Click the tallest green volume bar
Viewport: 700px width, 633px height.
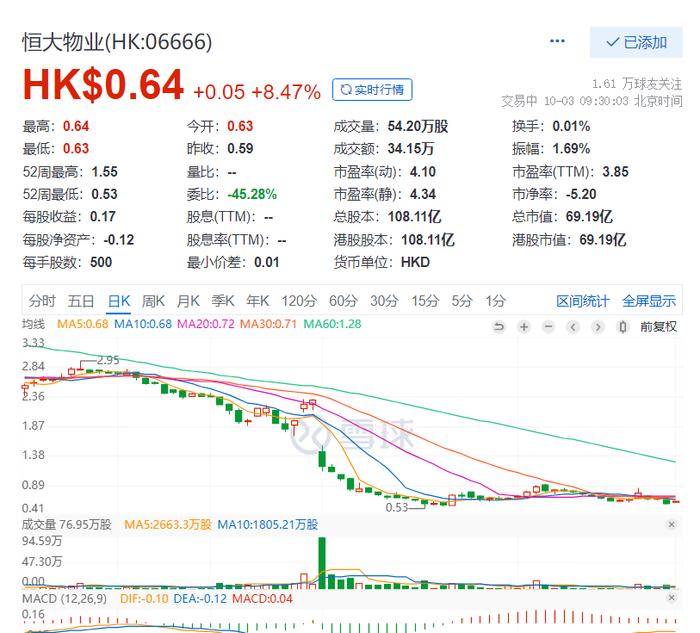tap(322, 563)
